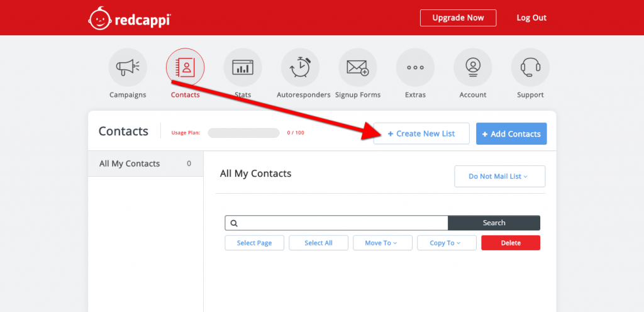Image resolution: width=644 pixels, height=312 pixels.
Task: Click the Upgrade Now button
Action: 458,18
